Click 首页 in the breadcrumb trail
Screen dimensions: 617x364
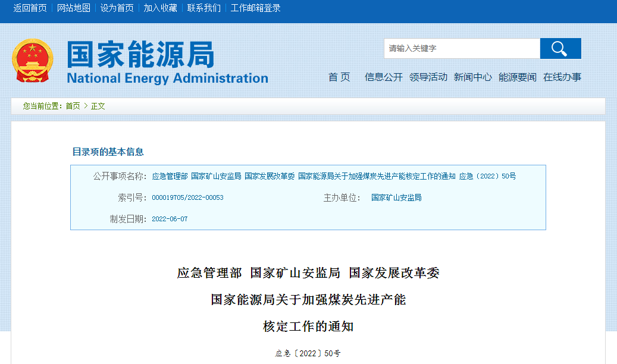(x=73, y=106)
